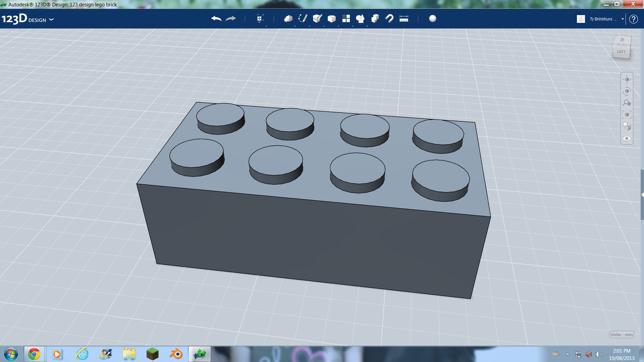
Task: Select the Construct tool
Action: click(317, 19)
